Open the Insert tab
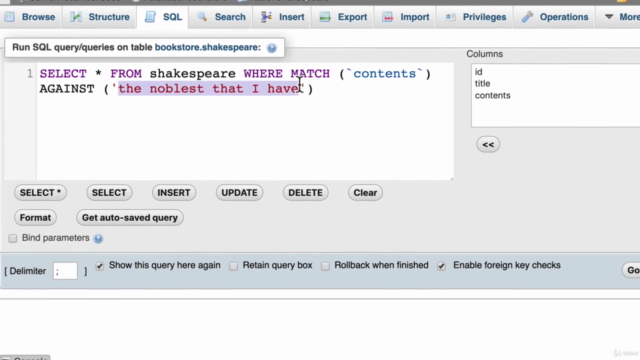Screen dimensions: 640x360 pos(282,17)
